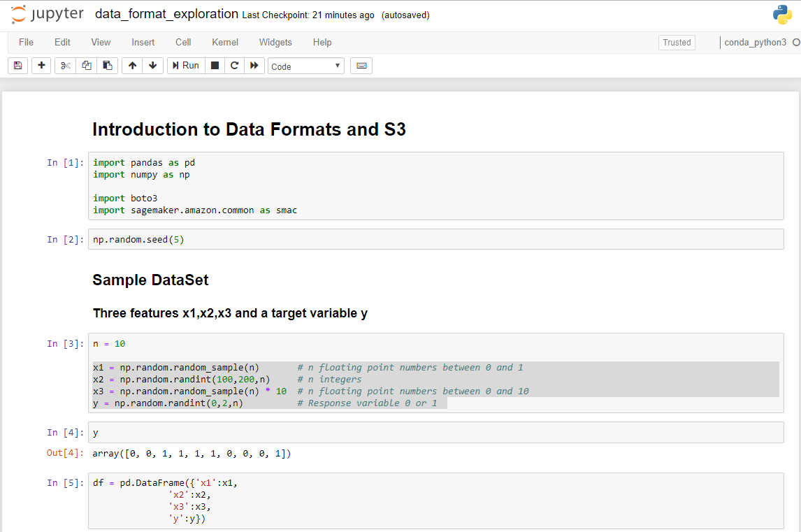Click the sagemaker.amazon.common import line
The height and width of the screenshot is (532, 801).
pyautogui.click(x=194, y=210)
